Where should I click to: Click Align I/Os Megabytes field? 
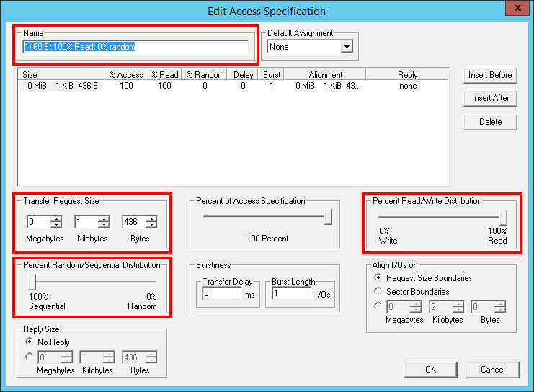398,307
